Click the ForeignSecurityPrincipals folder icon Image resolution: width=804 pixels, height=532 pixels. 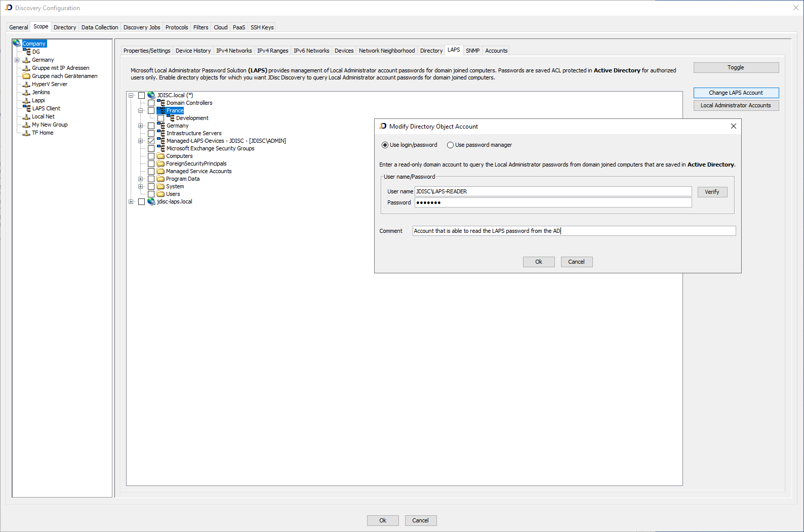pos(161,163)
